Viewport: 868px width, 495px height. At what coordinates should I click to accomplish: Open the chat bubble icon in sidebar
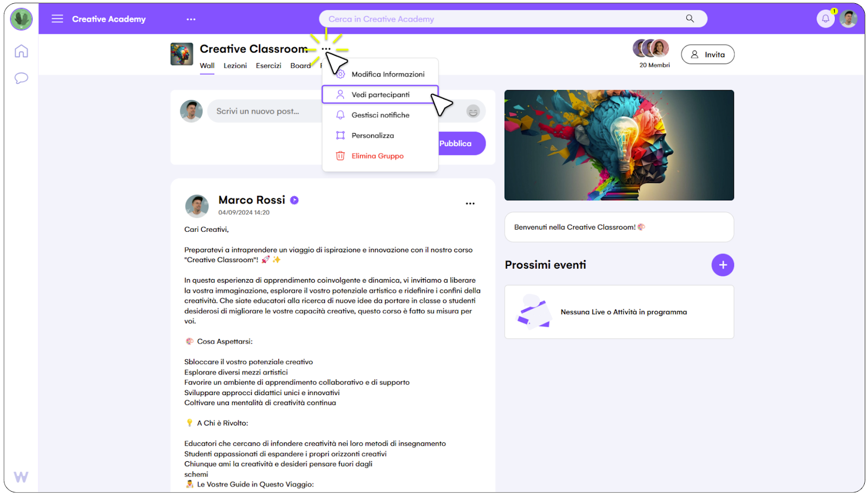(x=21, y=78)
